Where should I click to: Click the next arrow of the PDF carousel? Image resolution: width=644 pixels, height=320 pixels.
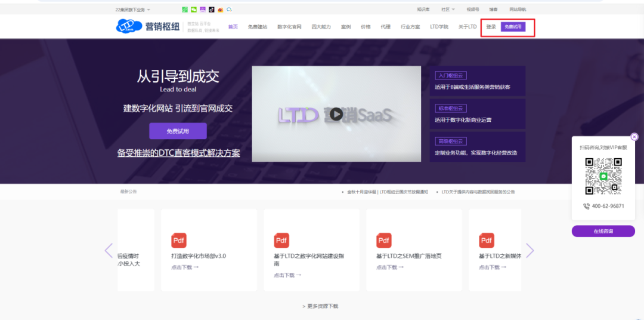(530, 250)
